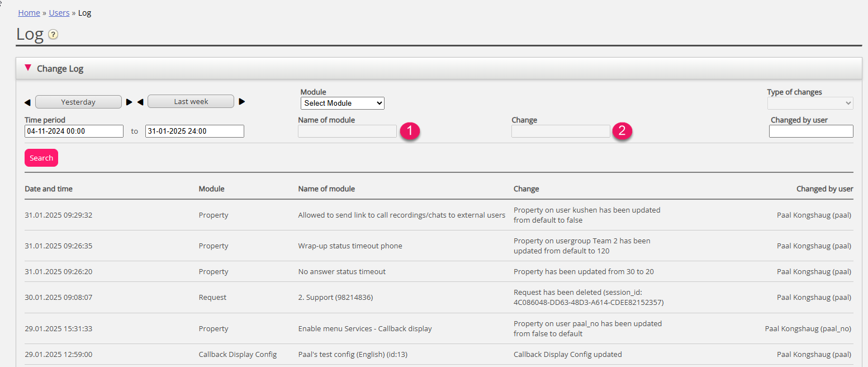This screenshot has width=868, height=367.
Task: Open the Type of changes dropdown
Action: (810, 103)
